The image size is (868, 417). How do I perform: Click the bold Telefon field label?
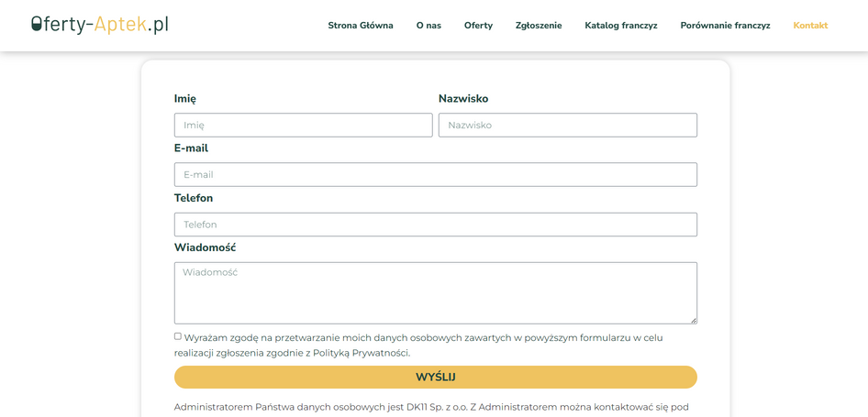coord(194,198)
